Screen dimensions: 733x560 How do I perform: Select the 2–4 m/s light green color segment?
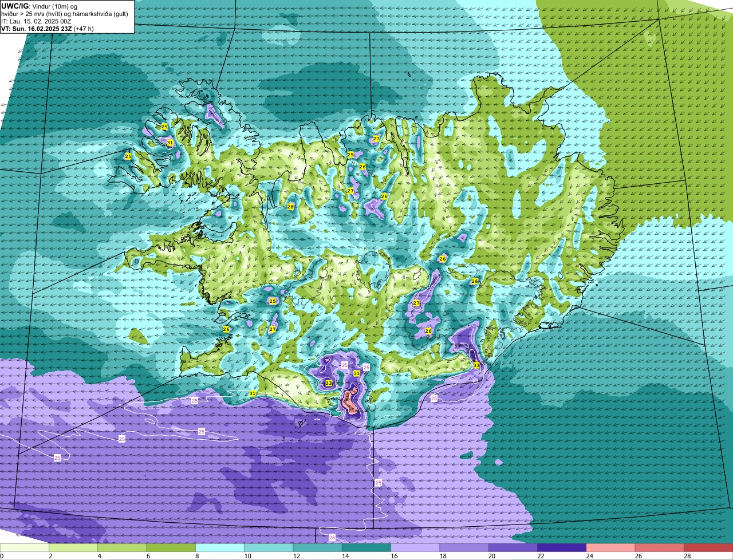click(x=73, y=548)
